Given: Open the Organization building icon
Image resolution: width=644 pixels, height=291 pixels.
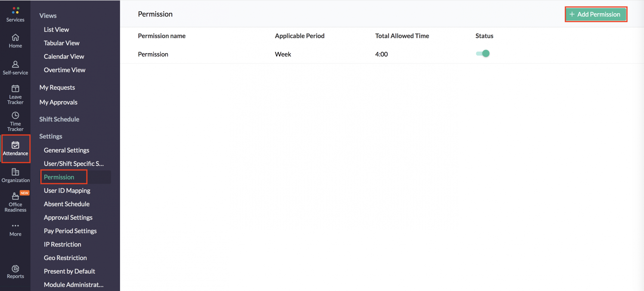Looking at the screenshot, I should (x=15, y=172).
